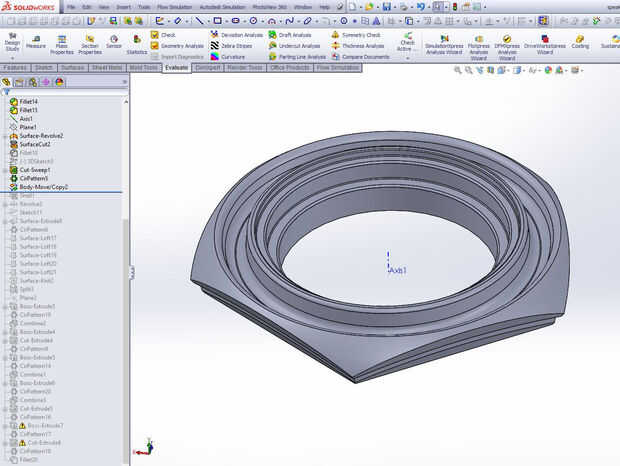
Task: Switch to the Sheet Metal tab
Action: 107,68
